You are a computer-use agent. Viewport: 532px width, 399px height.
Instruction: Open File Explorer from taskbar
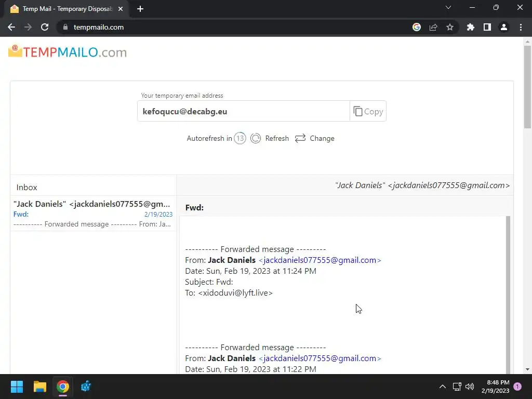[39, 387]
